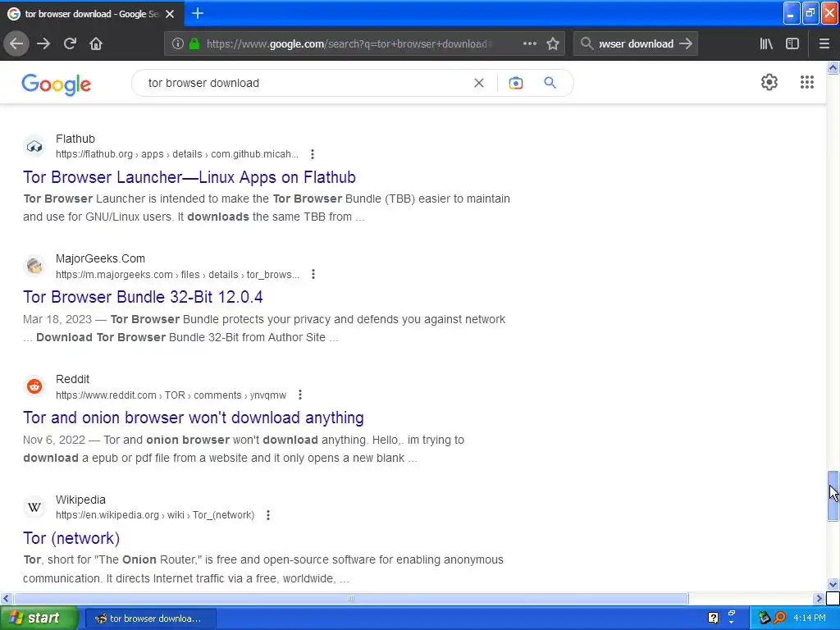Open Tor Browser Bundle 32-Bit 12.0.4 link

click(x=143, y=297)
